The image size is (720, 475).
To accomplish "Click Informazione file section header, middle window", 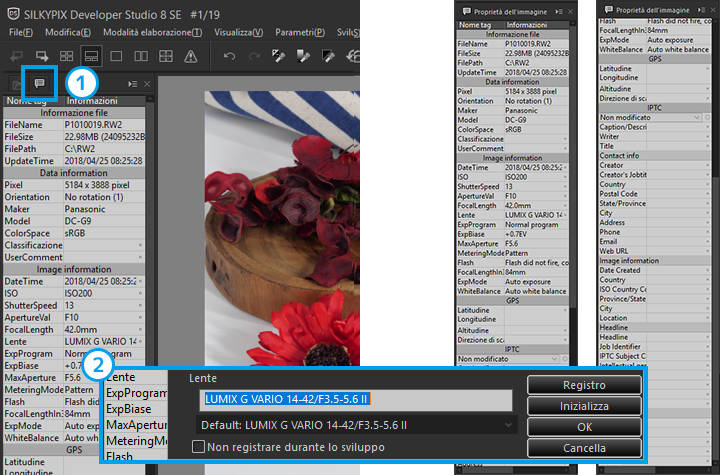I will coord(512,34).
